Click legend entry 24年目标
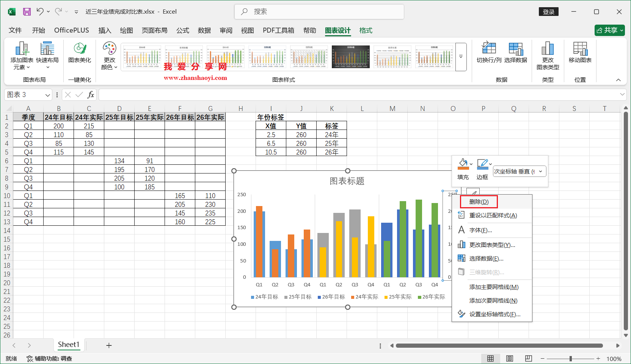This screenshot has width=631, height=364. [x=264, y=297]
